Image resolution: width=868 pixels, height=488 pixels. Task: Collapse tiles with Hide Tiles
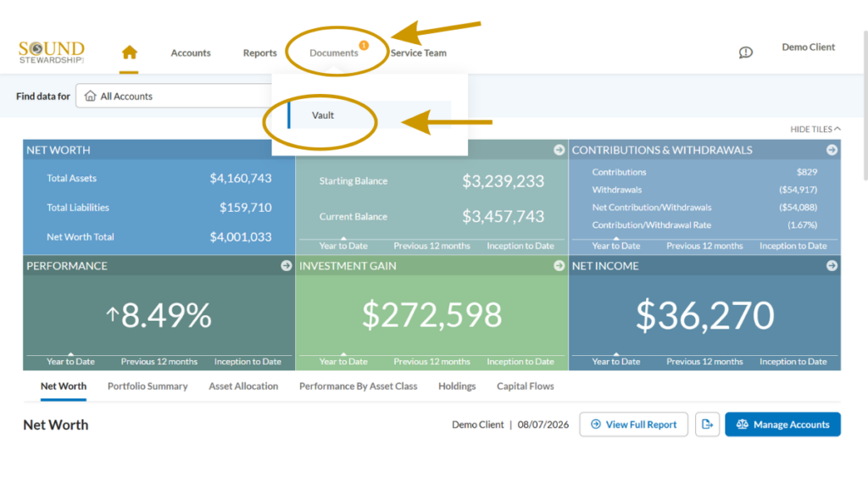(815, 129)
